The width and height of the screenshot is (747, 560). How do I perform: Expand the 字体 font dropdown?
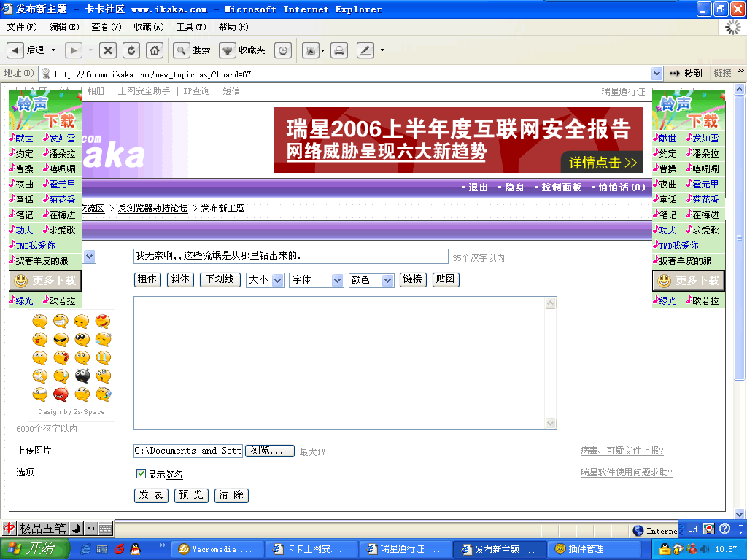[x=337, y=280]
